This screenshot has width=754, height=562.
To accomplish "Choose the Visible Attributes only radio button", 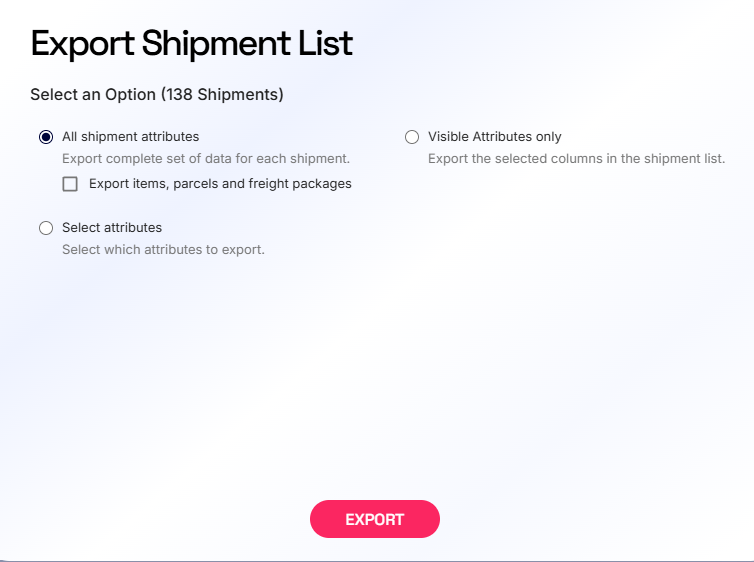I will click(412, 137).
